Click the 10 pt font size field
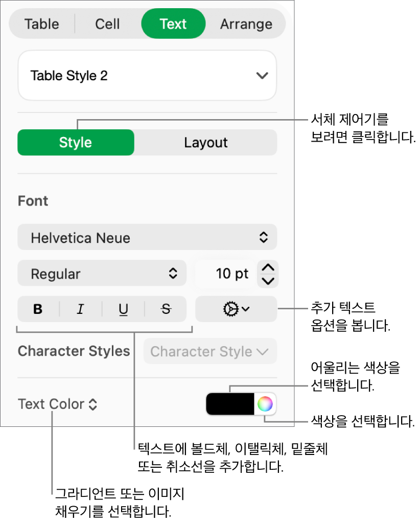Screen dimensions: 420x524 coord(226,274)
